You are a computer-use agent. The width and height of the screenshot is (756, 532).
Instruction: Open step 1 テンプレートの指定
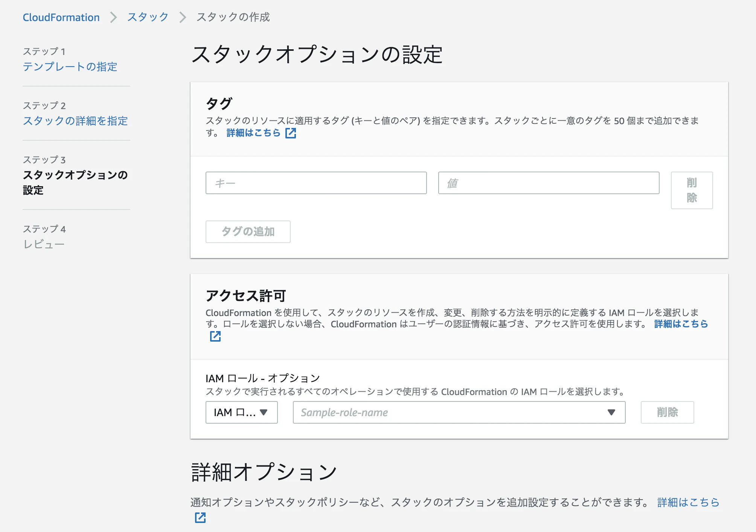pos(70,67)
